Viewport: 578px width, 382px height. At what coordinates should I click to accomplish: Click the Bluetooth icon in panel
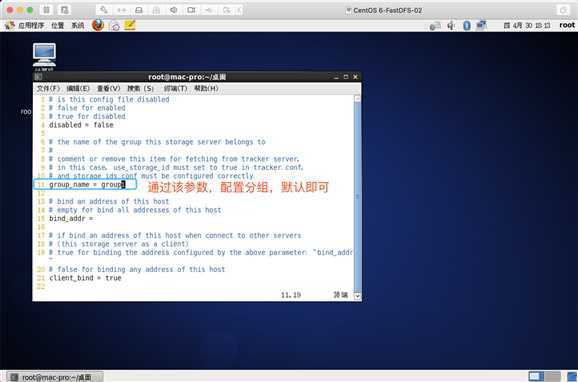tap(466, 25)
